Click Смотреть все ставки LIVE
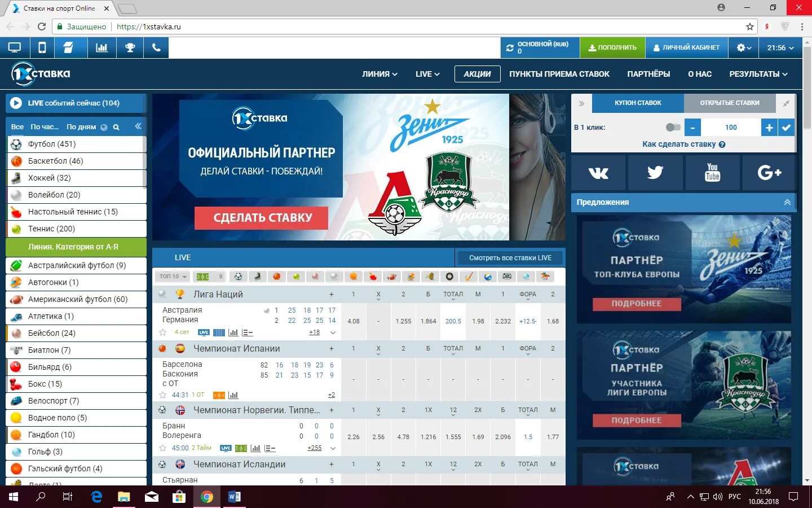The height and width of the screenshot is (508, 812). 510,258
